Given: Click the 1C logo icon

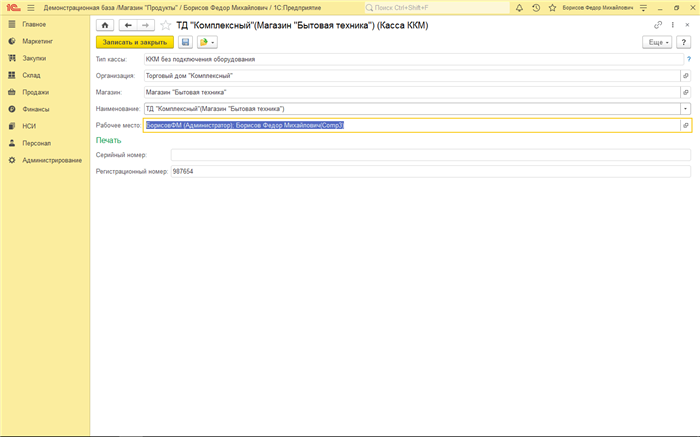Looking at the screenshot, I should [x=13, y=8].
